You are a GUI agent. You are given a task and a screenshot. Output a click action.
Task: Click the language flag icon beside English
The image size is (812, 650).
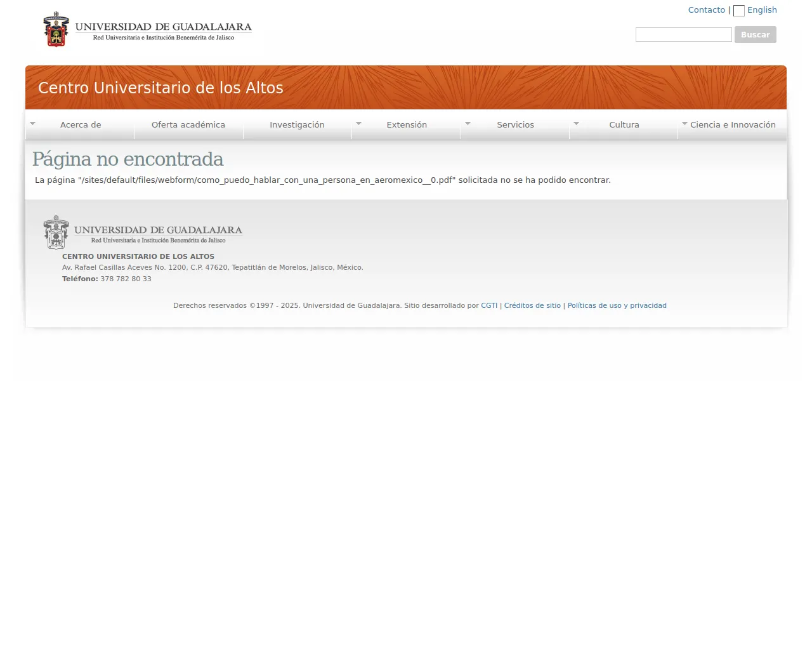739,11
